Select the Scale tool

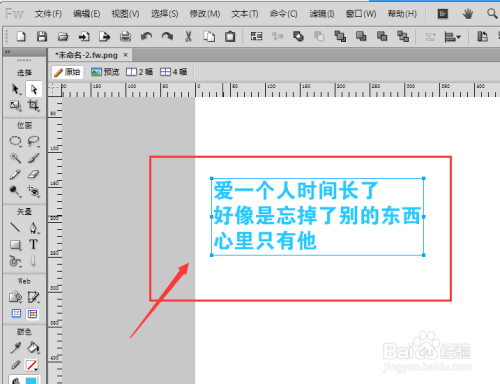[16, 106]
